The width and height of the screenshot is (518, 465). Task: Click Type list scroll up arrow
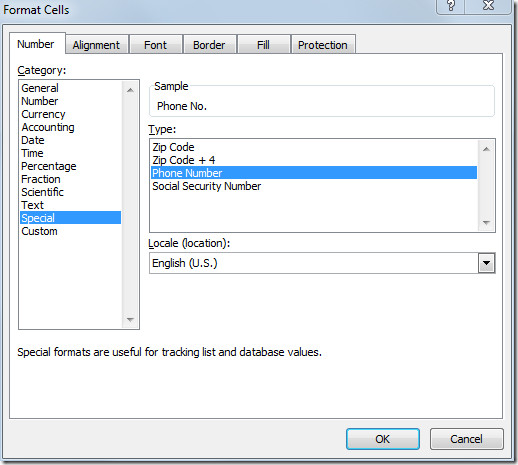click(x=486, y=149)
